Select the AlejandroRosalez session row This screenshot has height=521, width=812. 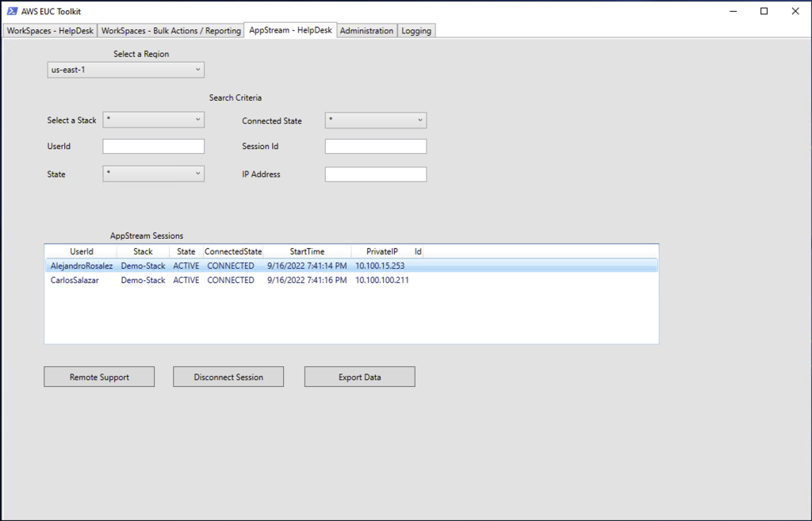tap(238, 266)
